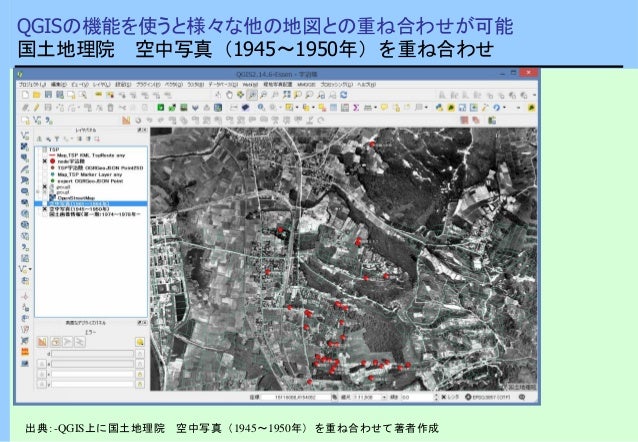Click the blue Refresh map icon
The height and width of the screenshot is (442, 638).
coord(344,95)
